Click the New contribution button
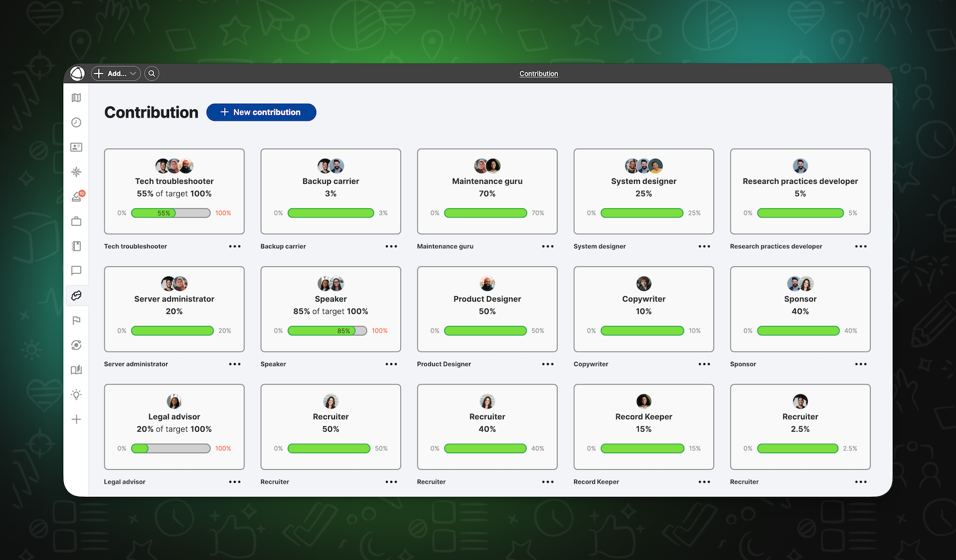Screen dimensions: 956x560 click(x=261, y=112)
